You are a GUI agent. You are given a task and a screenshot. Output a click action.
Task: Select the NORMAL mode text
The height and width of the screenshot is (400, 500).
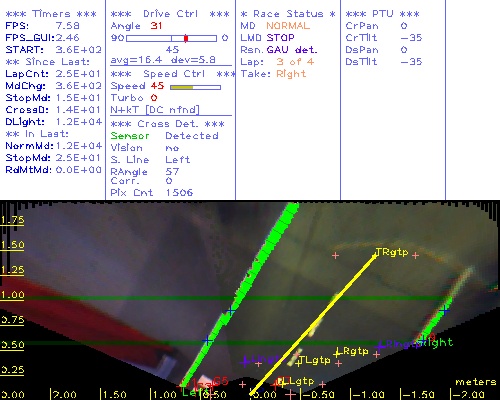coord(288,26)
